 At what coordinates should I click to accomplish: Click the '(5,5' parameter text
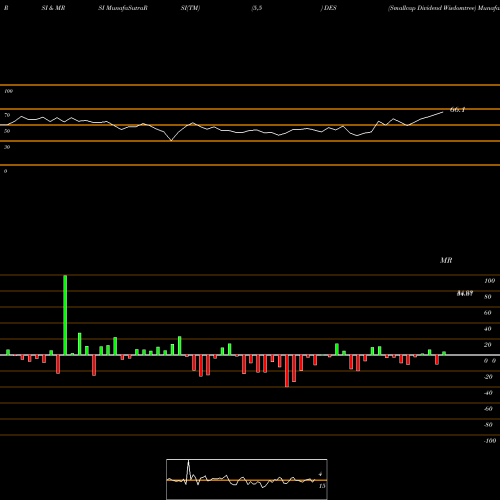(x=257, y=8)
